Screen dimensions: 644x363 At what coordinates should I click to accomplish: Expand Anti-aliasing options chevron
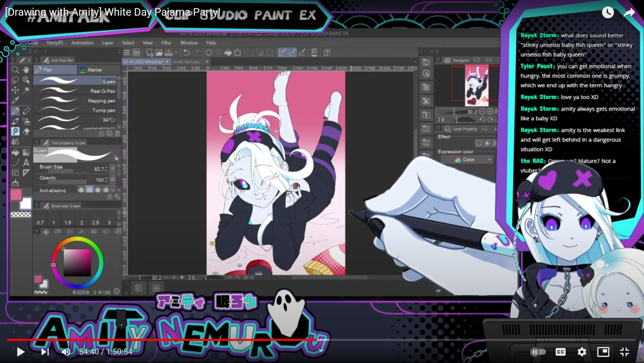[x=113, y=190]
